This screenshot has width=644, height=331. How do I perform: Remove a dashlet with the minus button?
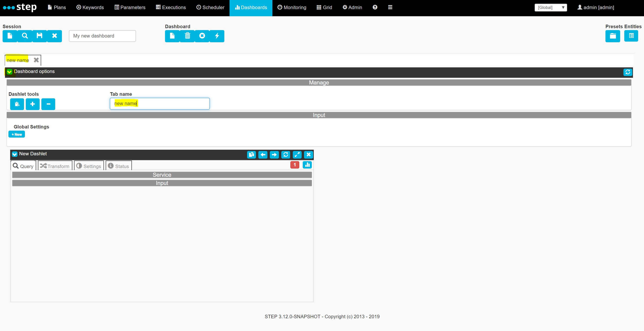pyautogui.click(x=48, y=104)
